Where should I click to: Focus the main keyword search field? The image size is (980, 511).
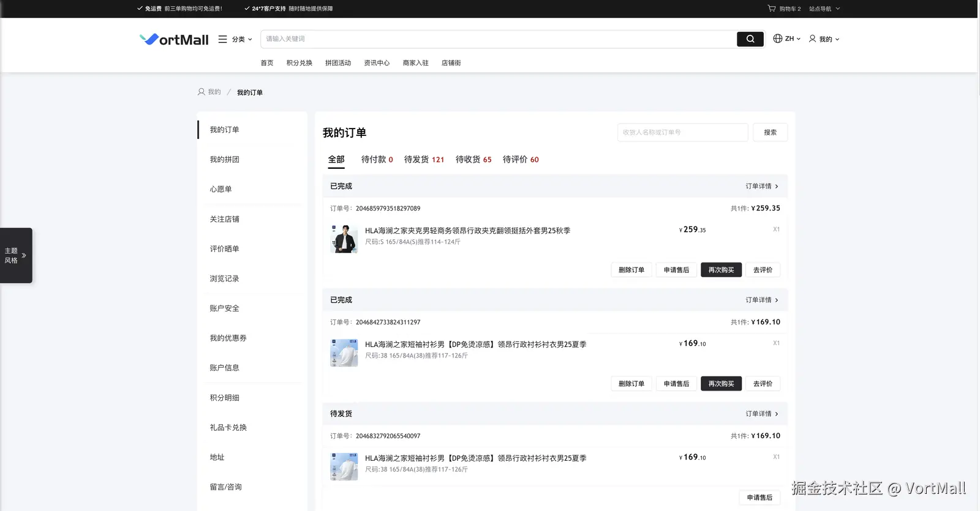pyautogui.click(x=499, y=39)
